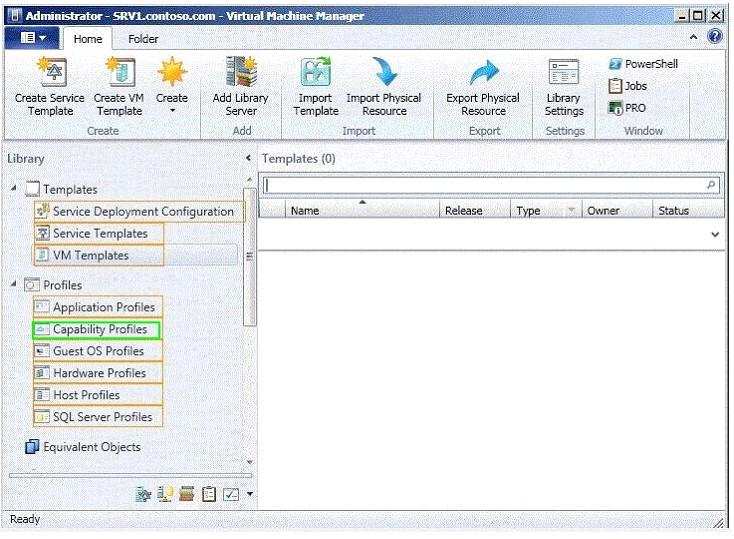Click the Create starburst icon
The width and height of the screenshot is (734, 539).
point(172,72)
